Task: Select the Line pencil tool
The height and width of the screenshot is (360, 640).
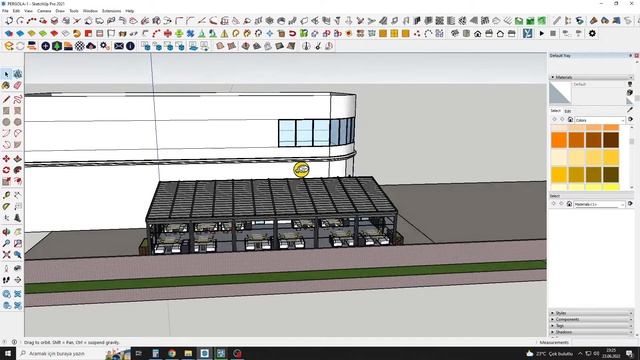Action: (6, 99)
